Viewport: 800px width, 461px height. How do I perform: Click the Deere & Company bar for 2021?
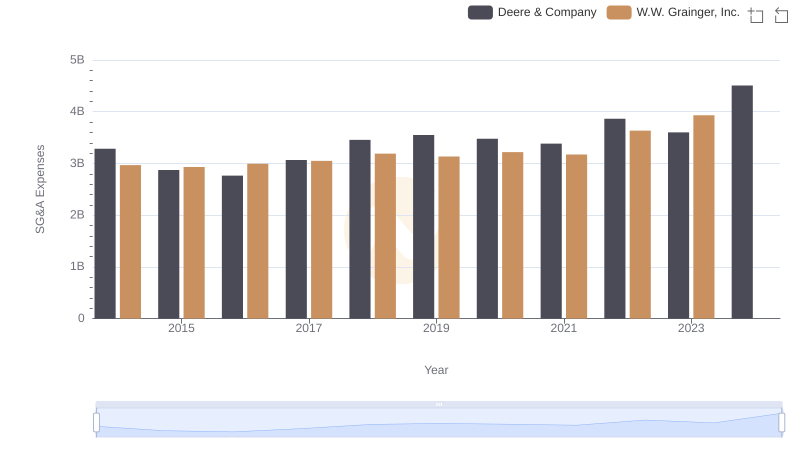coord(551,231)
